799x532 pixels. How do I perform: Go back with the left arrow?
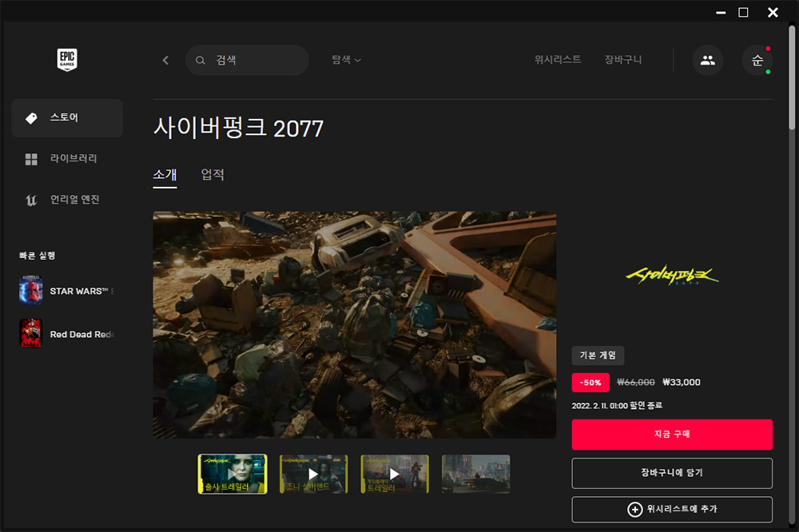[165, 60]
